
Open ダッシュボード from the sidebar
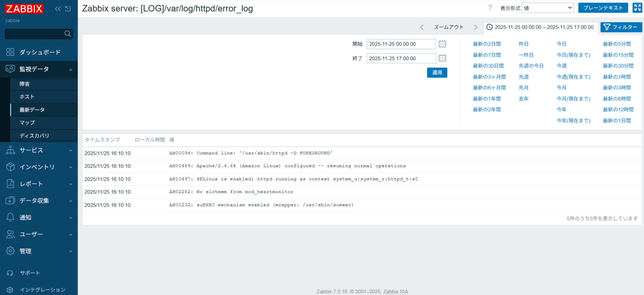pos(40,52)
